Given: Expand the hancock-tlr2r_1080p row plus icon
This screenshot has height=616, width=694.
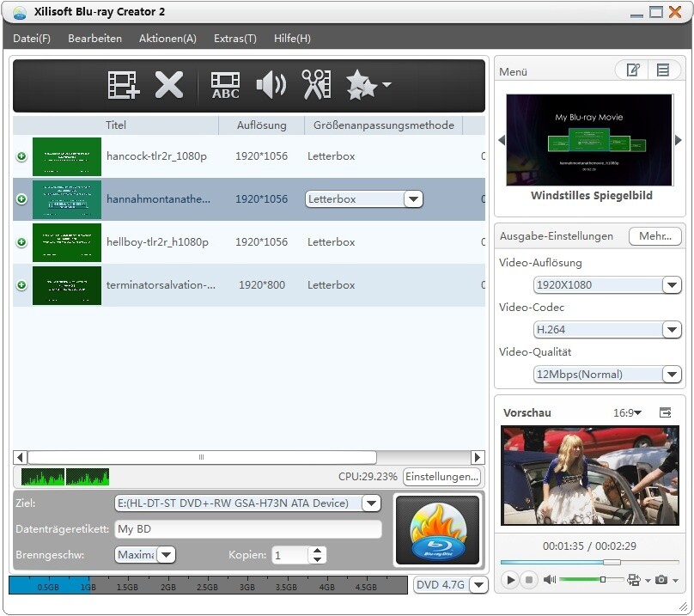Looking at the screenshot, I should 21,156.
